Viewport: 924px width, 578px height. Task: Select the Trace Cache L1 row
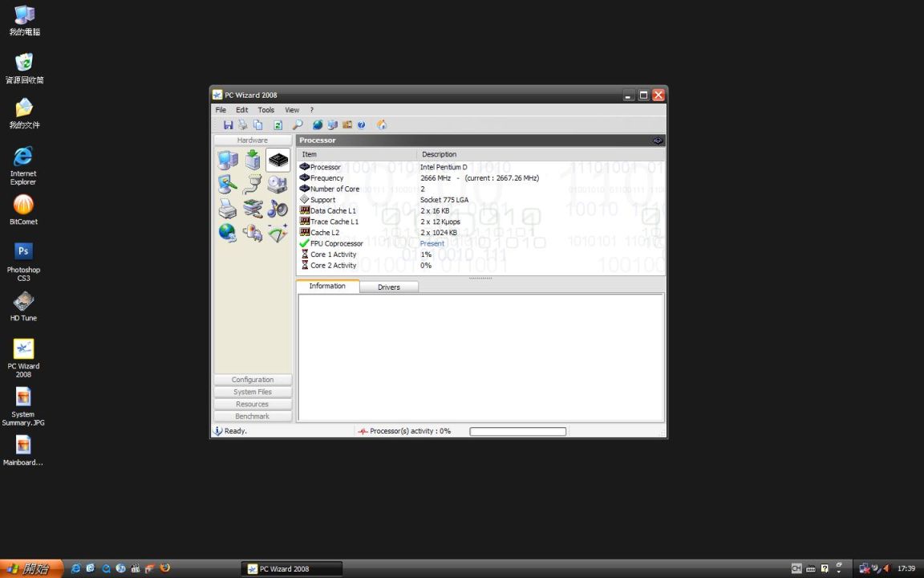(480, 222)
